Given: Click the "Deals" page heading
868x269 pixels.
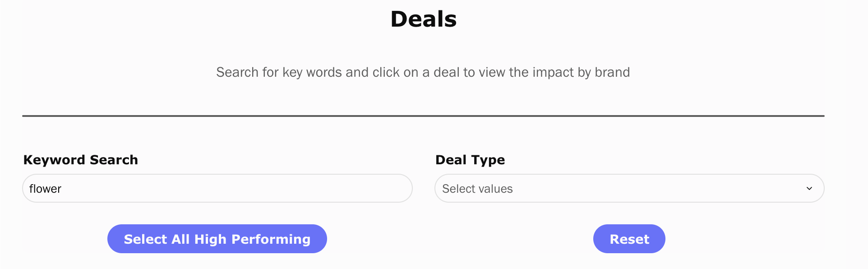Looking at the screenshot, I should point(423,19).
